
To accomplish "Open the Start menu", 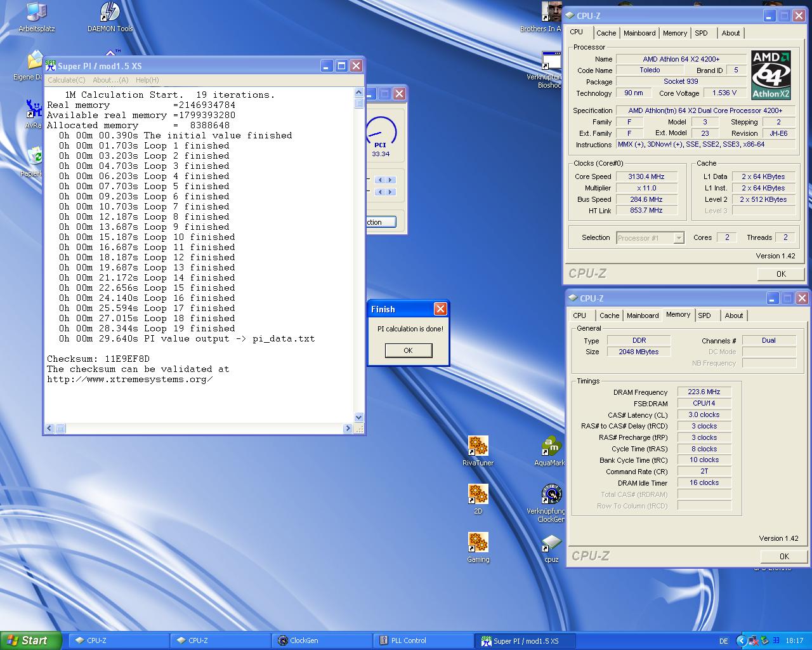I will (31, 640).
